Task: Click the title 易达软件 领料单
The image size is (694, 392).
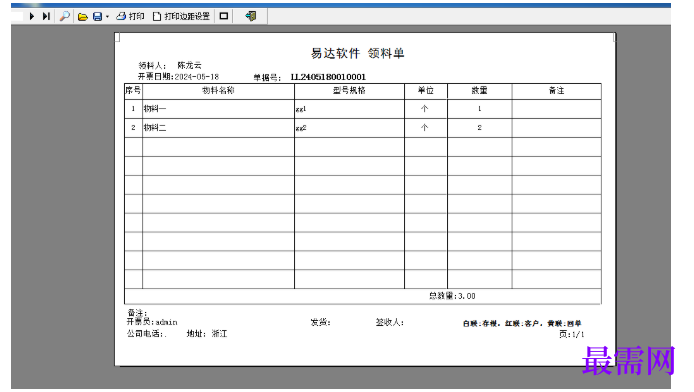Action: (357, 54)
